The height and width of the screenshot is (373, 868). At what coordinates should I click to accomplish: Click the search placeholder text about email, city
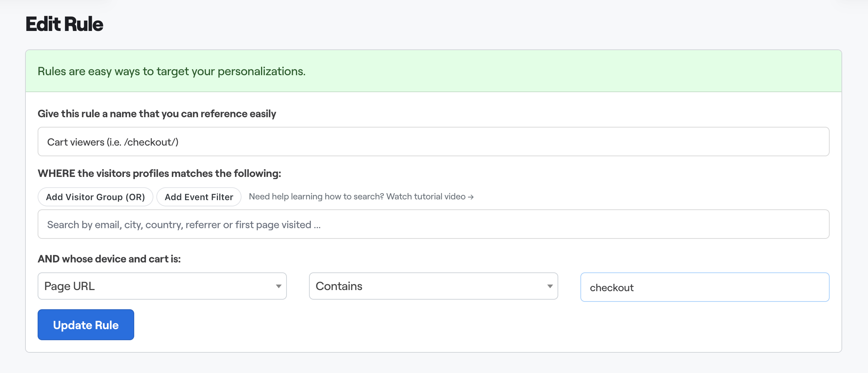point(184,225)
